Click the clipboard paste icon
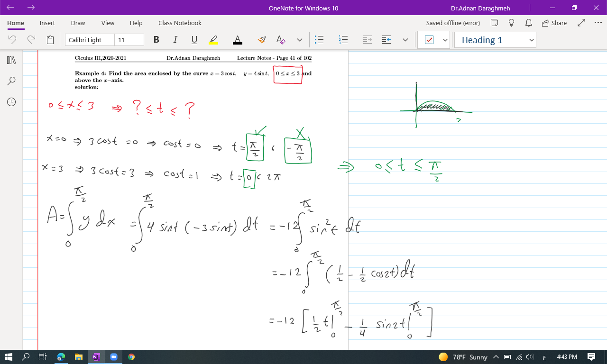Viewport: 607px width, 364px height. (x=50, y=40)
